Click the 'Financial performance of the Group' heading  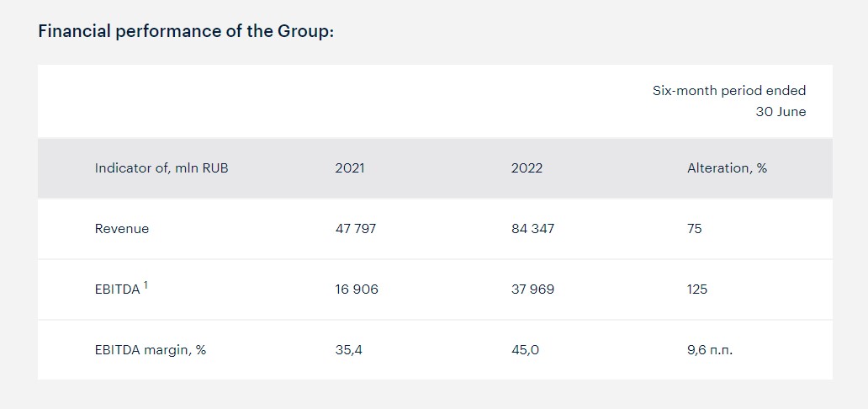click(186, 32)
